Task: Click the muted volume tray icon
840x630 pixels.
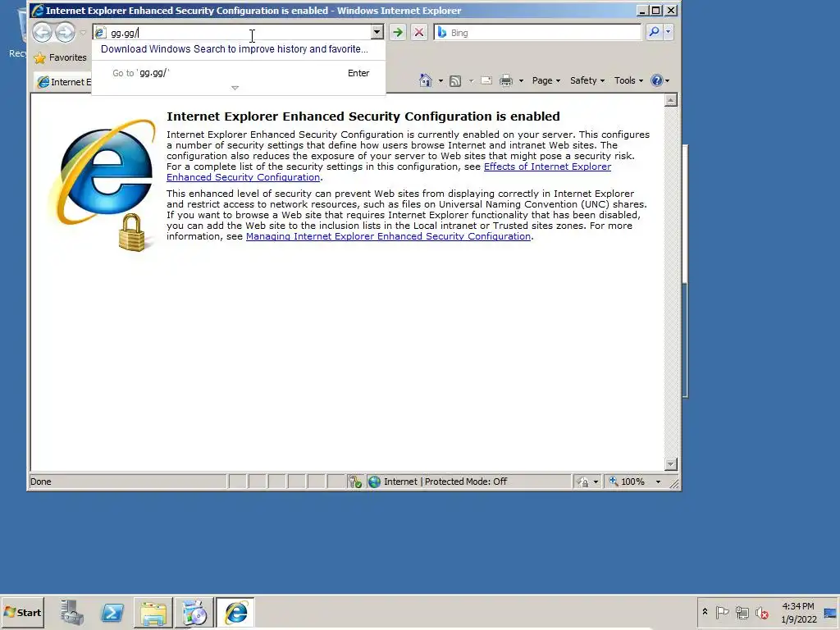Action: click(762, 612)
